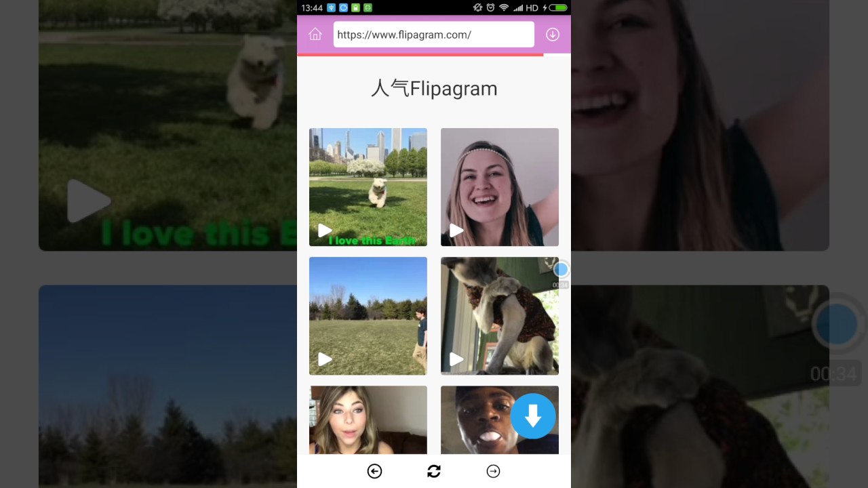The height and width of the screenshot is (488, 868).
Task: Play the dog running on grass video
Action: coord(368,187)
